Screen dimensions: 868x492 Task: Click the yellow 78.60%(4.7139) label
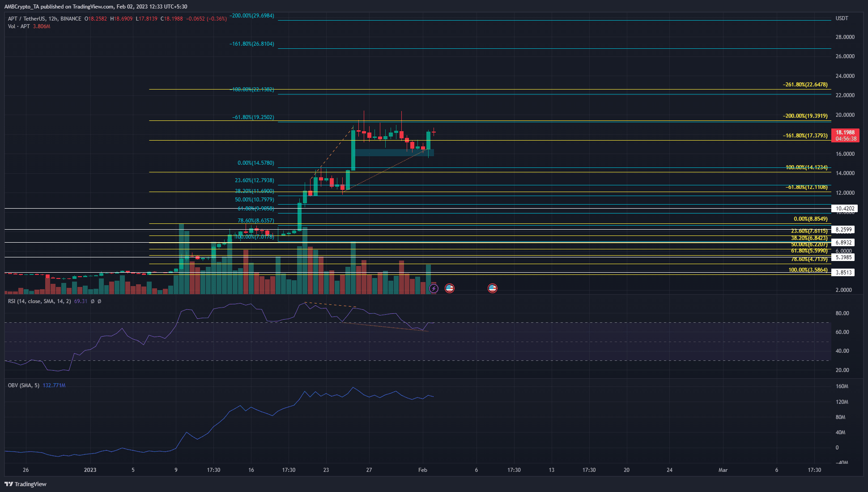[x=809, y=259]
